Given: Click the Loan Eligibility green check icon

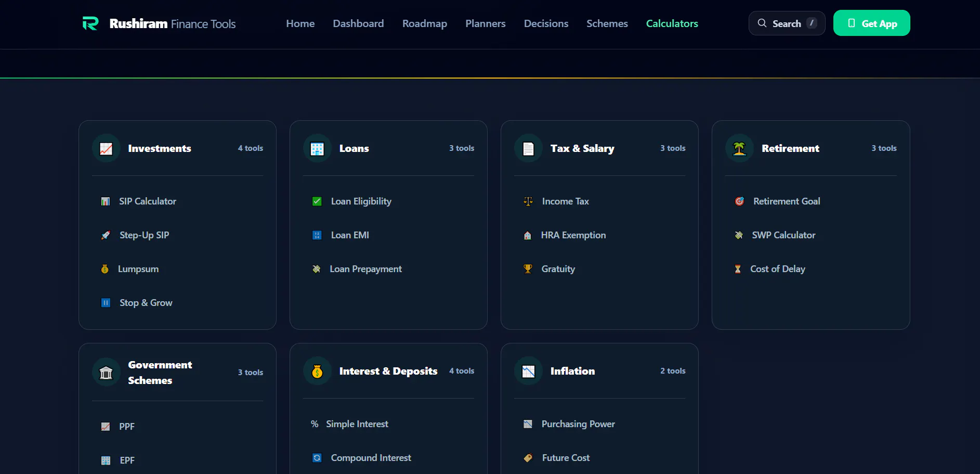Looking at the screenshot, I should [317, 201].
